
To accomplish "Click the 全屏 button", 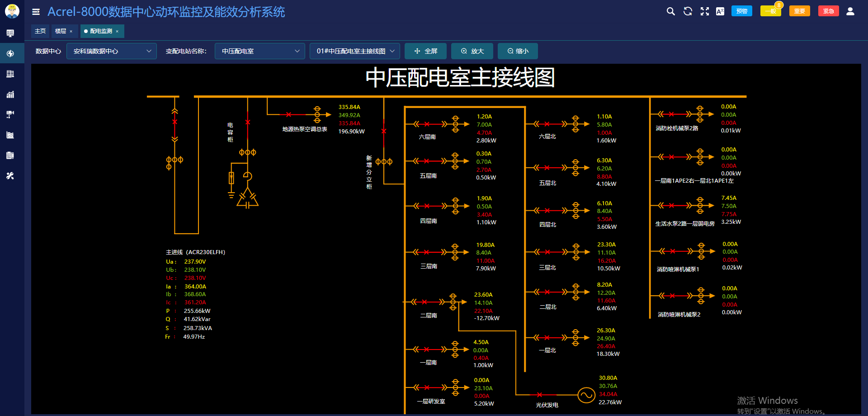I will pyautogui.click(x=426, y=51).
